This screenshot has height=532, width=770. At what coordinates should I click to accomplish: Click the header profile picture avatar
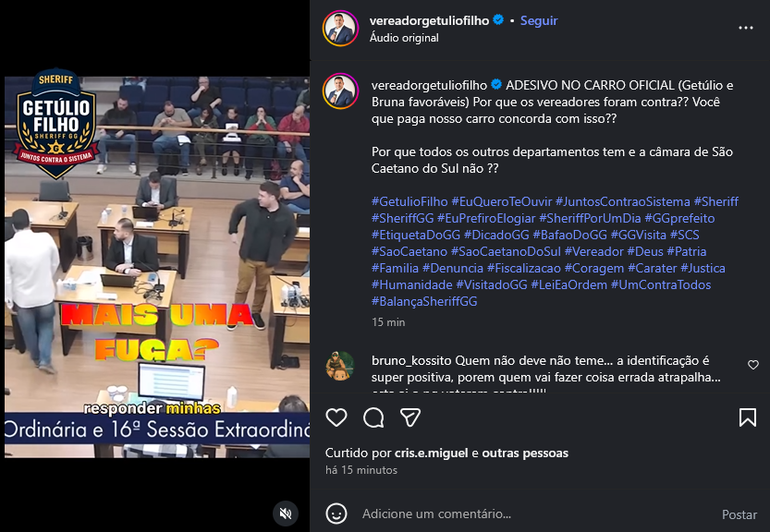pyautogui.click(x=340, y=29)
